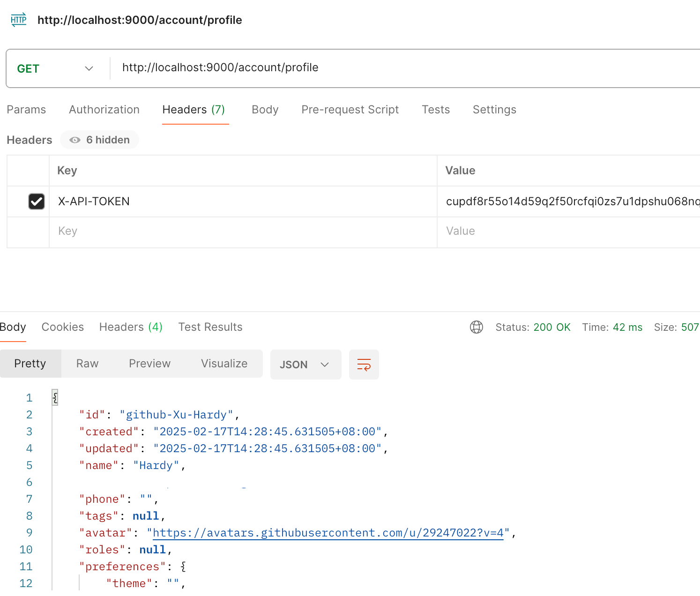Open the Params tab
The height and width of the screenshot is (596, 700).
26,110
